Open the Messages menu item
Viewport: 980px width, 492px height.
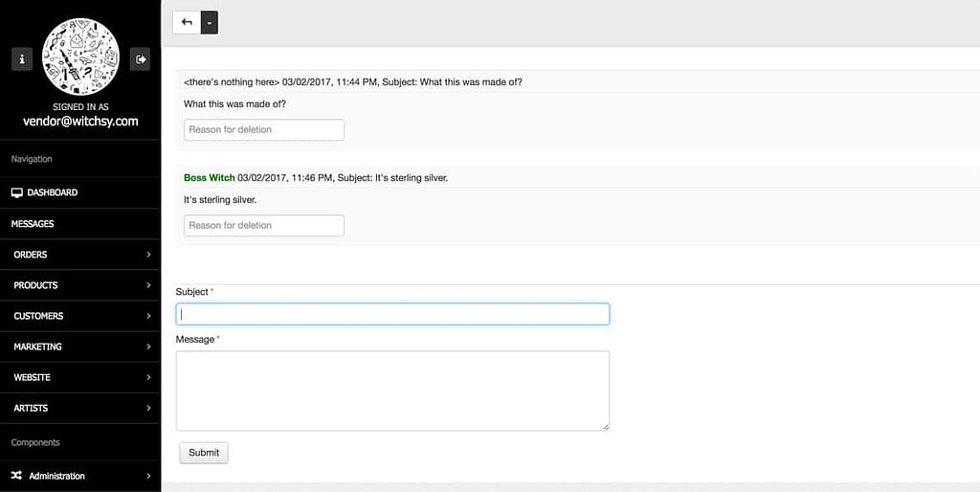click(x=33, y=224)
